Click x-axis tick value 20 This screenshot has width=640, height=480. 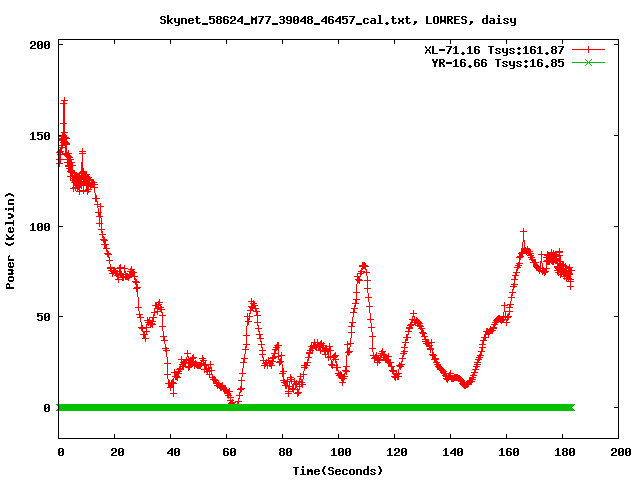pyautogui.click(x=117, y=452)
